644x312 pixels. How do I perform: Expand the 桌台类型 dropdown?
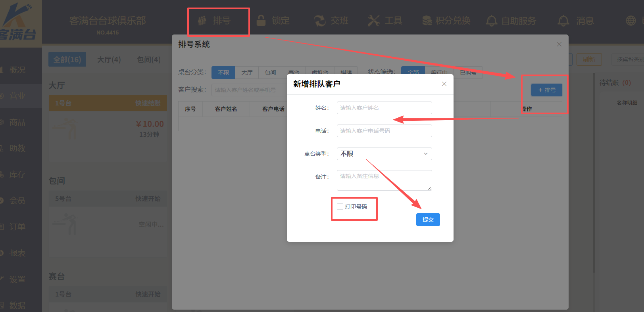click(384, 154)
